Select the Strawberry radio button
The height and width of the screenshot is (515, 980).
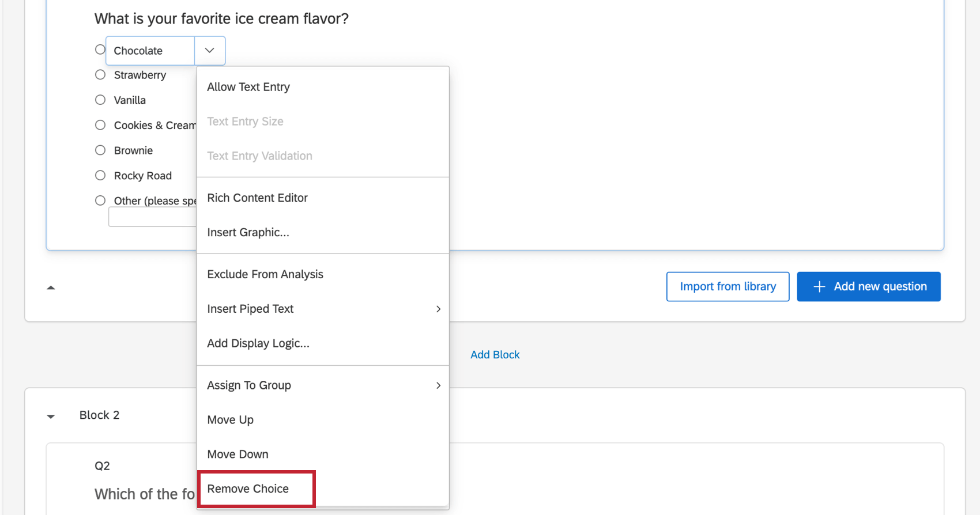point(100,75)
